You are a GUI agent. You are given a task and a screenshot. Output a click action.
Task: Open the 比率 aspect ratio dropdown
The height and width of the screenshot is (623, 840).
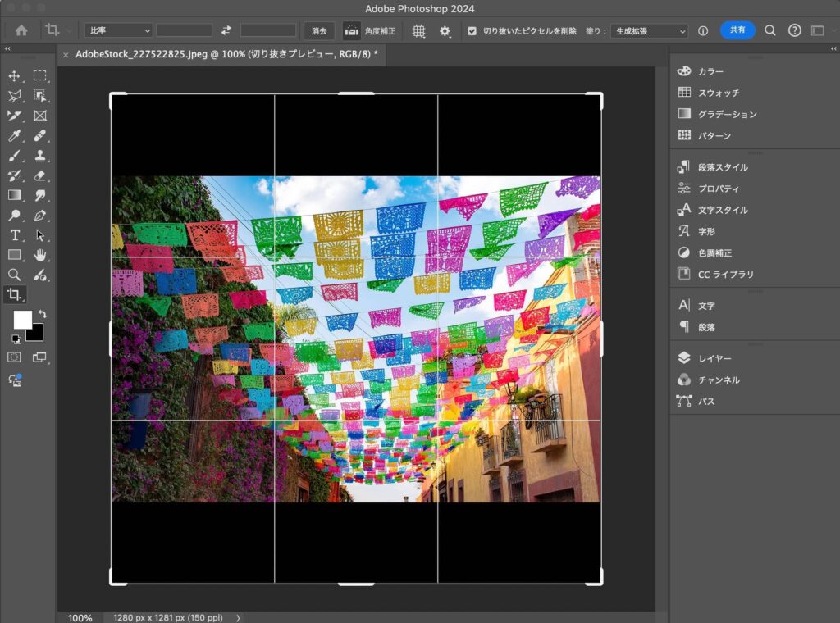tap(119, 30)
